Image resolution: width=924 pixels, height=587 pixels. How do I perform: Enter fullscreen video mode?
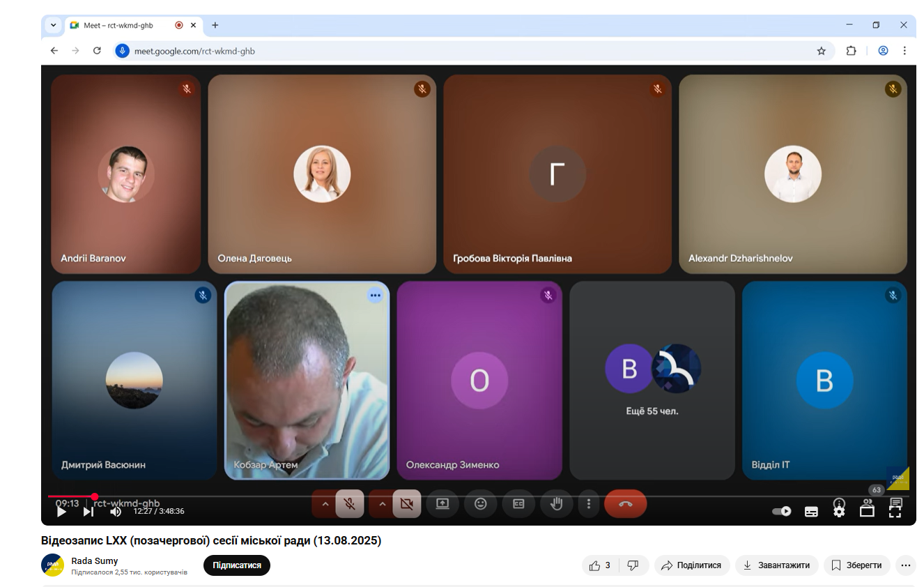[895, 511]
